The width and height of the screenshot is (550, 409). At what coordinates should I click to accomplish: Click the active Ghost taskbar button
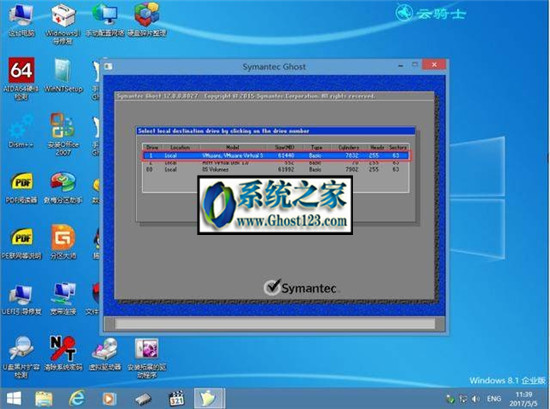coord(209,398)
